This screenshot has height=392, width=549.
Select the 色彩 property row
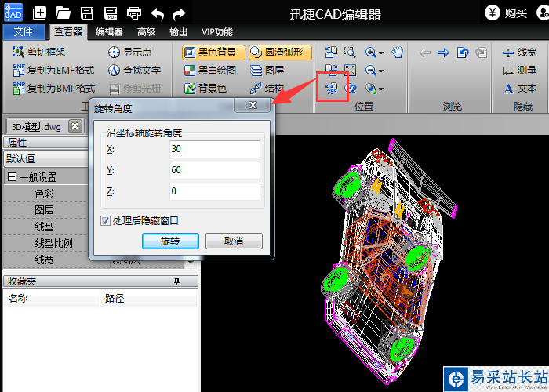pos(45,194)
